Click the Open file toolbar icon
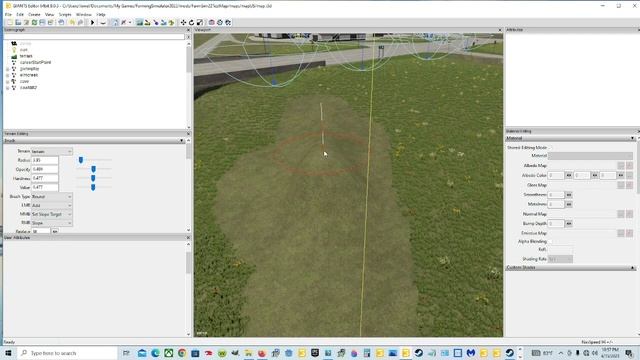Viewport: 640px width, 360px height. click(18, 22)
